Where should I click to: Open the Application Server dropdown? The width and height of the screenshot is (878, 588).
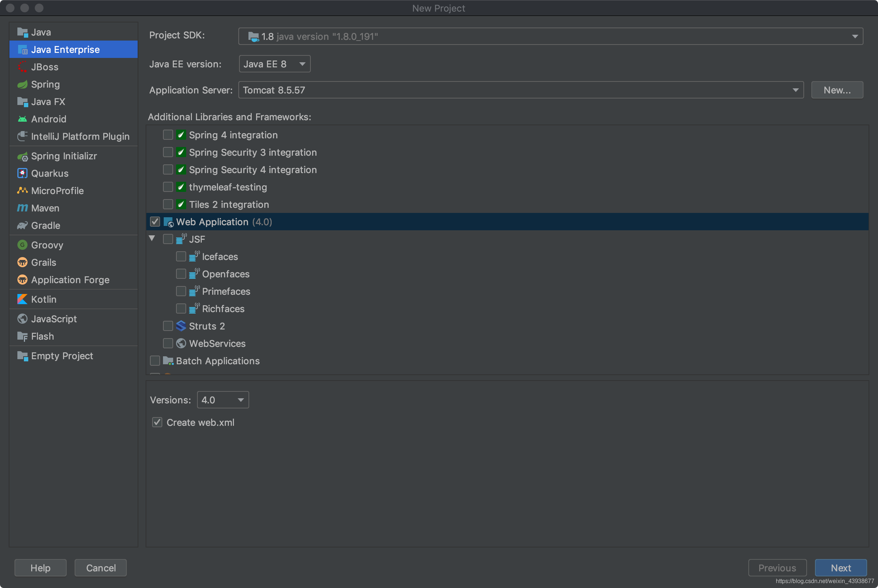coord(521,91)
